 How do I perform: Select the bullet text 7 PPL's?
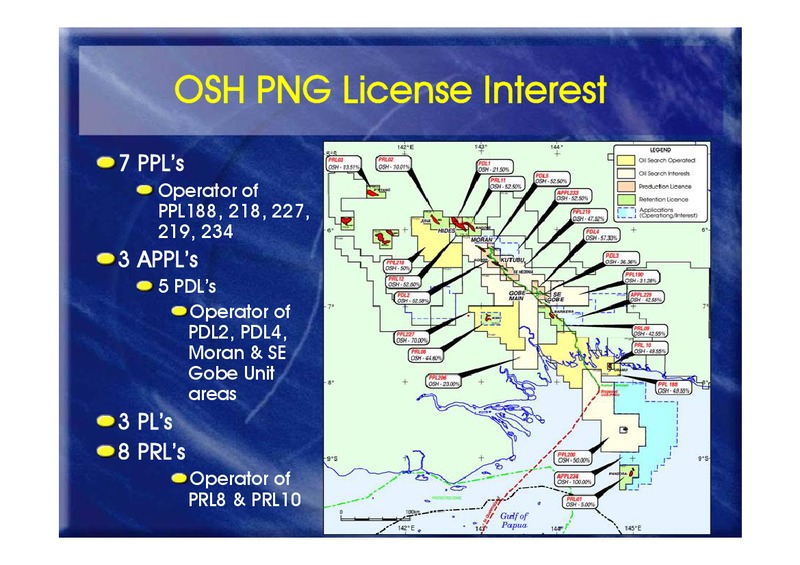(151, 163)
